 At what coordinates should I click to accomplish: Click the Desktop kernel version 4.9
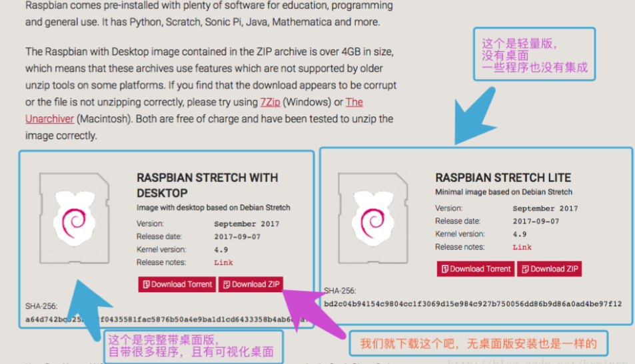(221, 250)
